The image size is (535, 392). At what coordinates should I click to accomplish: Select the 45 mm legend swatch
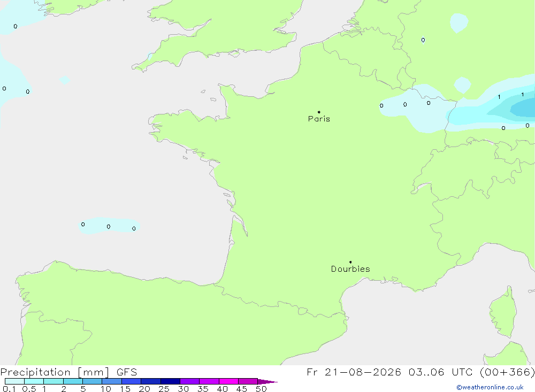(248, 381)
